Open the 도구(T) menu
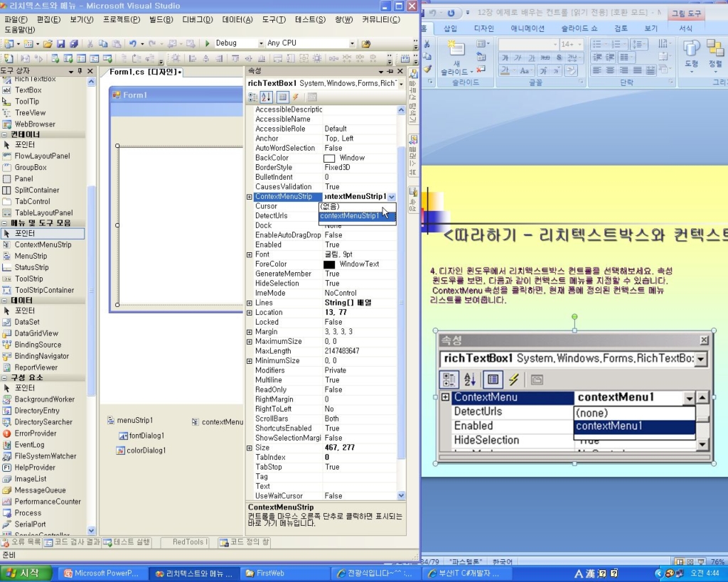 pyautogui.click(x=274, y=19)
